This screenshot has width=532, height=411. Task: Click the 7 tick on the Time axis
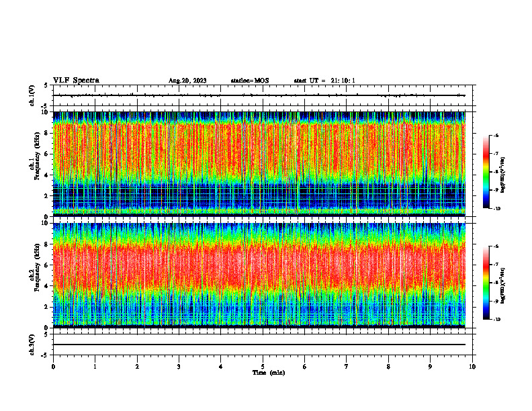point(347,367)
